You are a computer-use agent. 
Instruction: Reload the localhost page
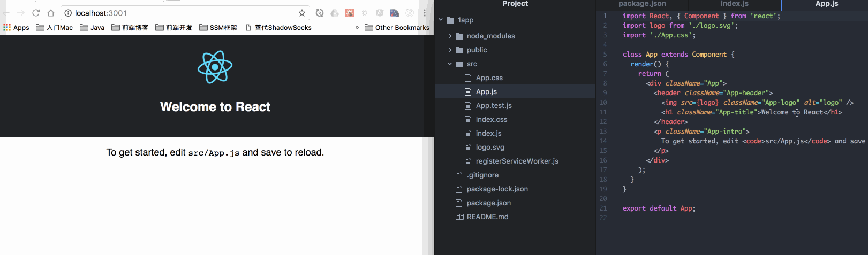pos(36,13)
